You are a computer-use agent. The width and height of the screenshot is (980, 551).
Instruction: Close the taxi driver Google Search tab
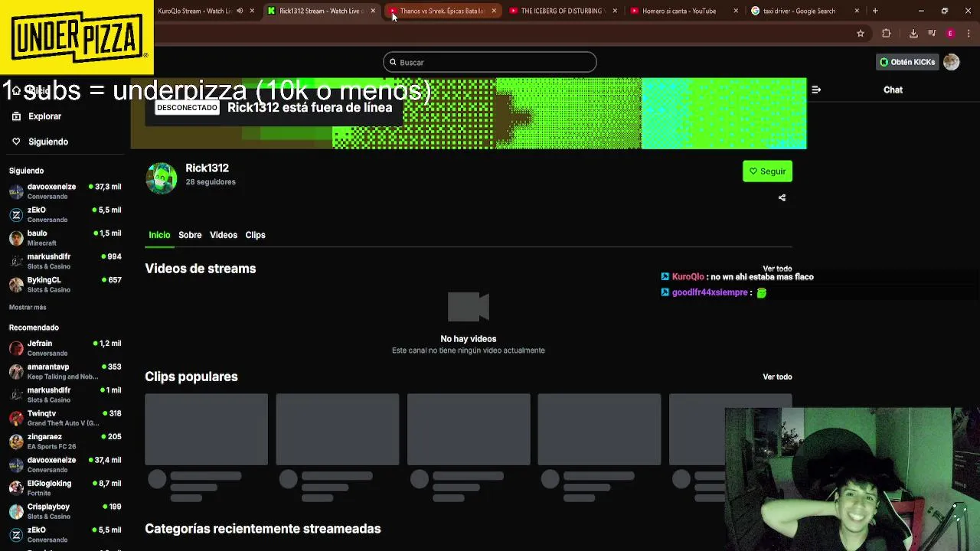[x=857, y=11]
